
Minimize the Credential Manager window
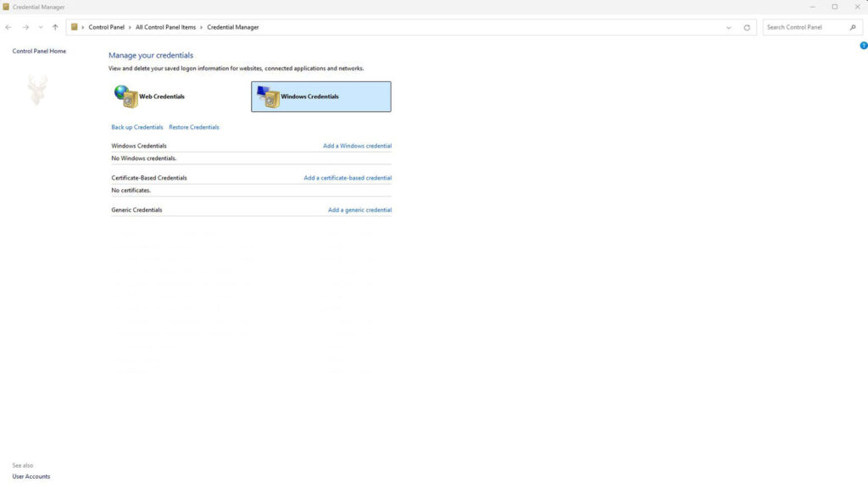pos(812,7)
